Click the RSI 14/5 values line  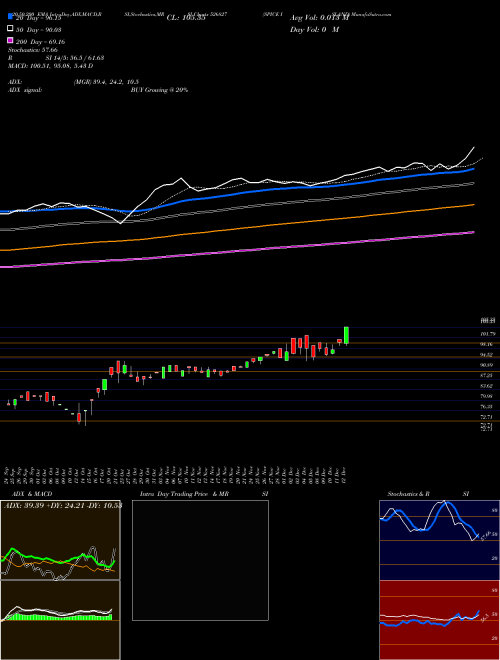click(x=56, y=58)
